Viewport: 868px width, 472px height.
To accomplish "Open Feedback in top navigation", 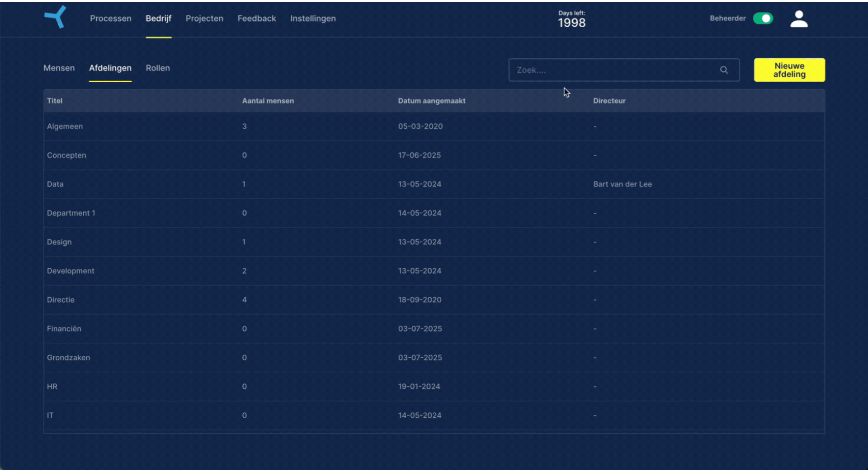I will pos(257,19).
